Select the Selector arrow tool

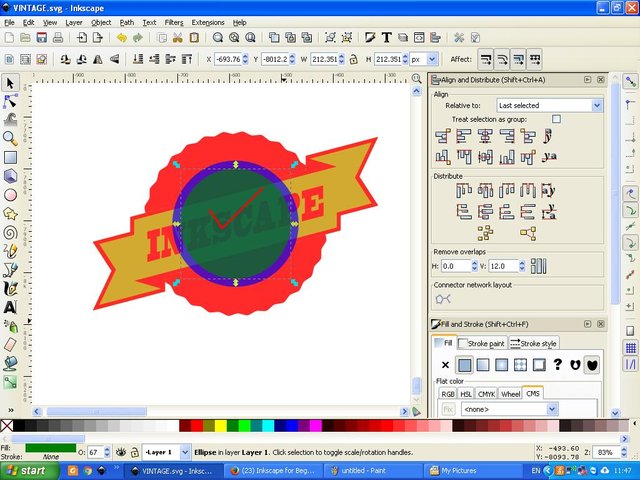(x=10, y=83)
